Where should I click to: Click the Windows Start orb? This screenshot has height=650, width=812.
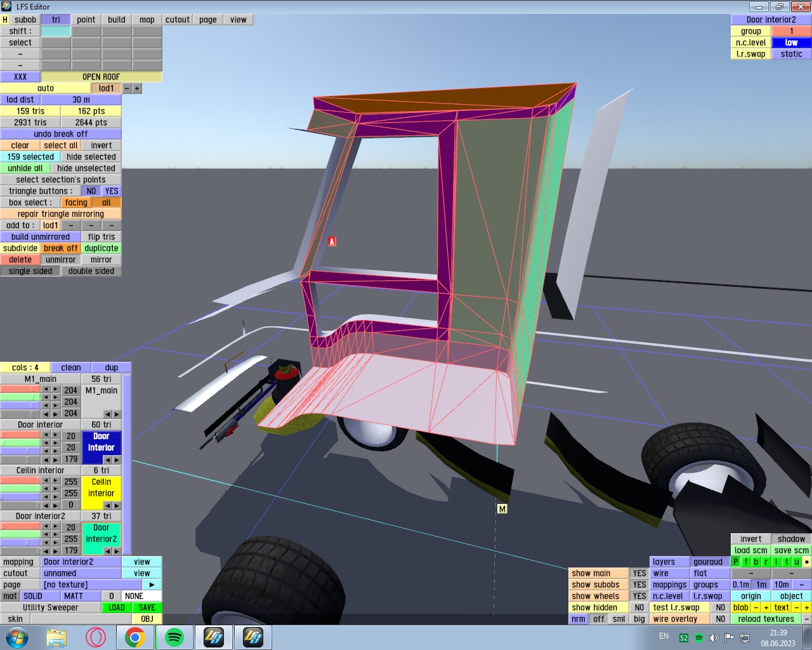17,637
